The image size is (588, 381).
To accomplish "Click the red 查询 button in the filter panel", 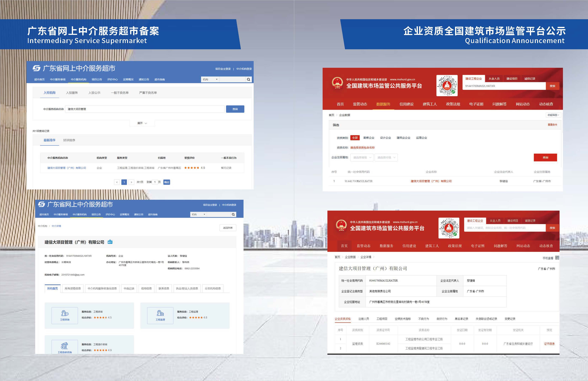I will pos(546,157).
